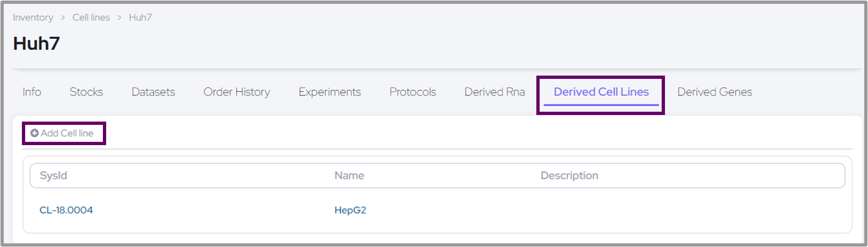Click the Derived Cell Lines tab
The image size is (868, 247).
tap(601, 92)
